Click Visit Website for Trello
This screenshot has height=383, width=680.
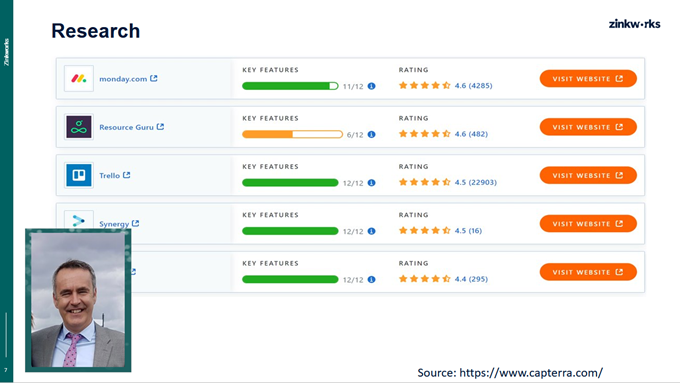click(x=588, y=175)
